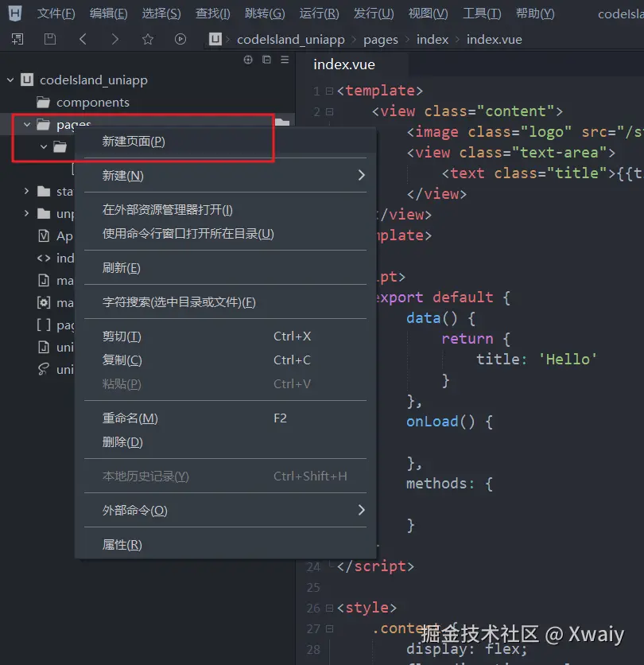The width and height of the screenshot is (644, 665).
Task: Collapse the index subfolder chevron
Action: (x=43, y=146)
